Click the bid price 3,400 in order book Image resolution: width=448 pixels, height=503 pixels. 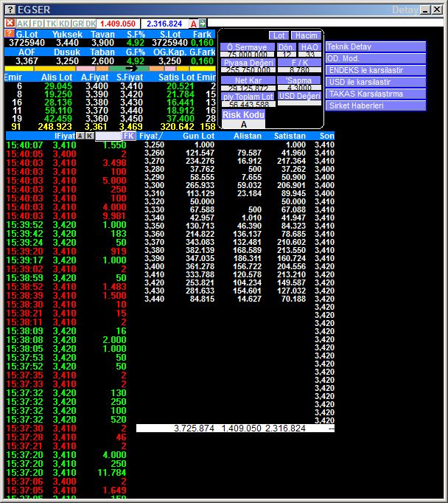click(x=97, y=86)
